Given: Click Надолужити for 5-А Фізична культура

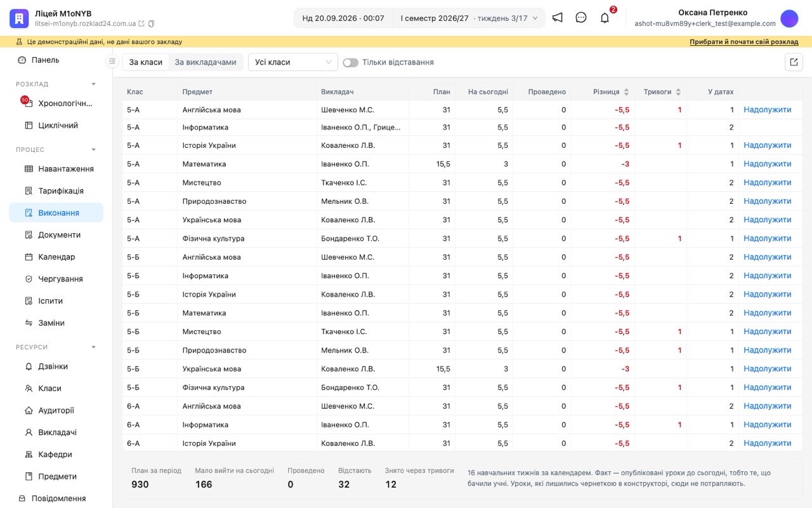Looking at the screenshot, I should coord(768,239).
